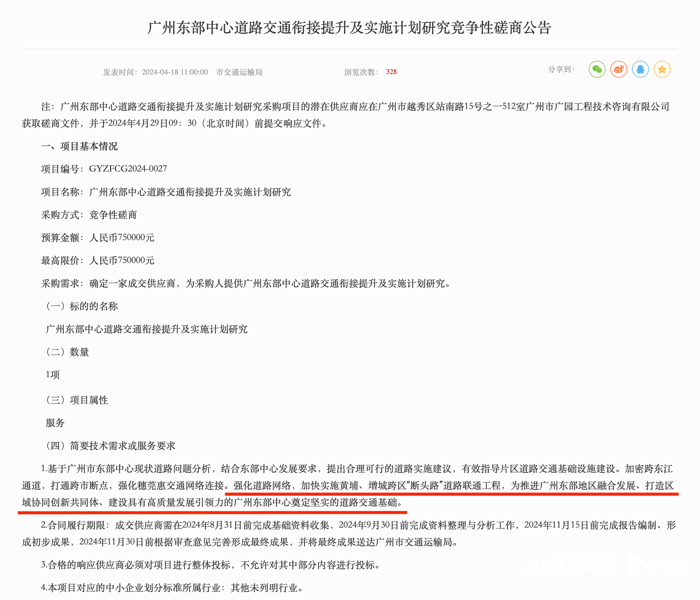Click the 分享到 label
The image size is (700, 600).
561,69
